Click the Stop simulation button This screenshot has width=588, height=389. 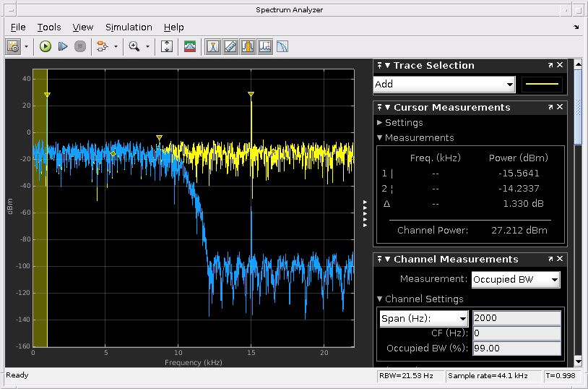(80, 46)
